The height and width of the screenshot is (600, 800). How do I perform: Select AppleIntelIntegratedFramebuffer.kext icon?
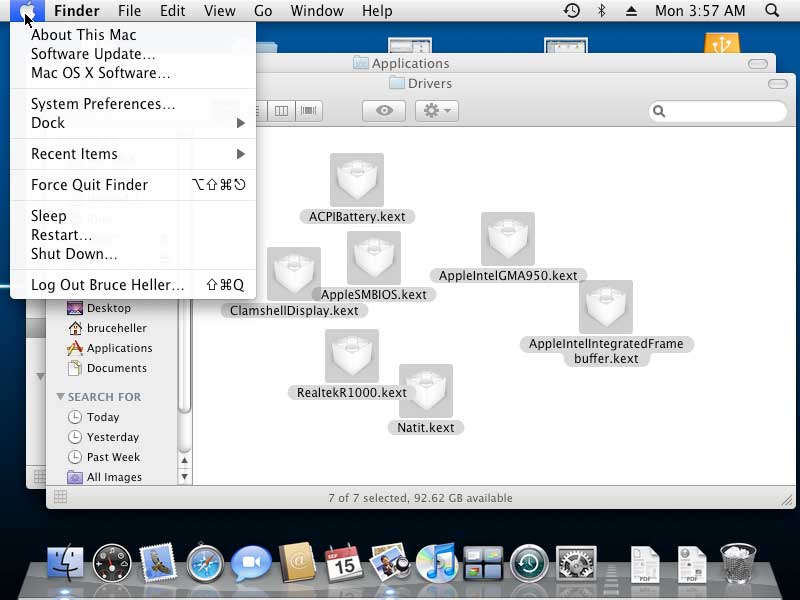pos(606,307)
